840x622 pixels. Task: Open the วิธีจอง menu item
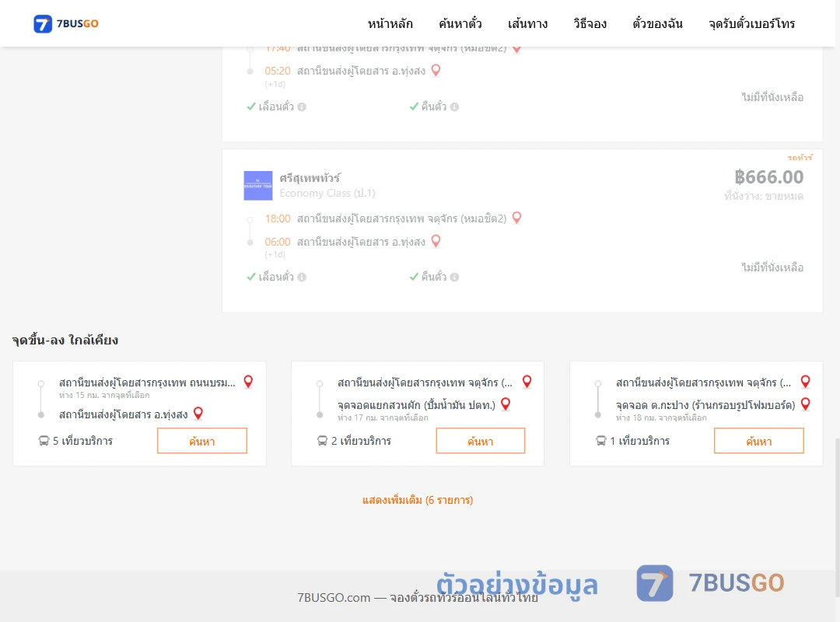click(590, 23)
